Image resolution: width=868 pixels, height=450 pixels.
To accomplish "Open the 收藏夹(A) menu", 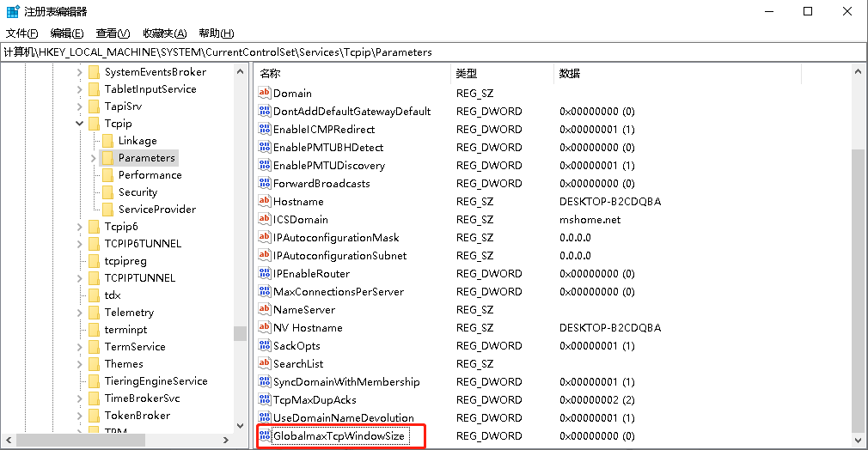I will [x=164, y=33].
